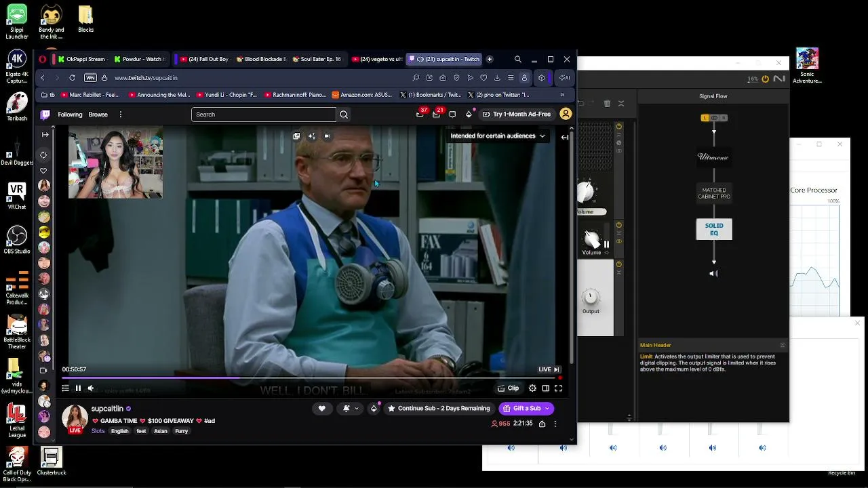Open VRChat desktop shortcut
This screenshot has width=868, height=488.
point(17,195)
